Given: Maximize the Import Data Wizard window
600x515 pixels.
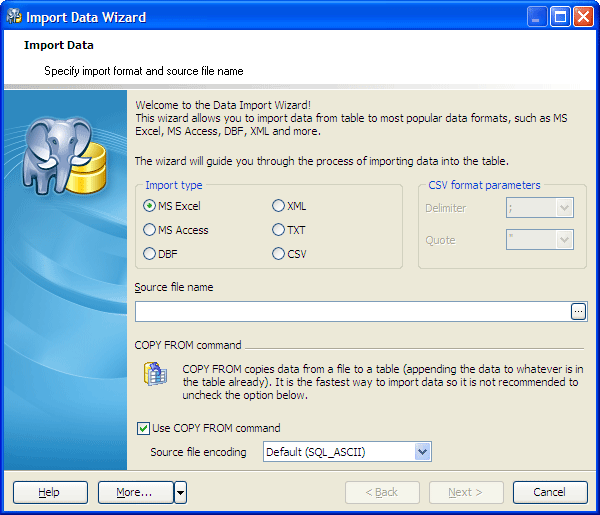Looking at the screenshot, I should [x=560, y=17].
